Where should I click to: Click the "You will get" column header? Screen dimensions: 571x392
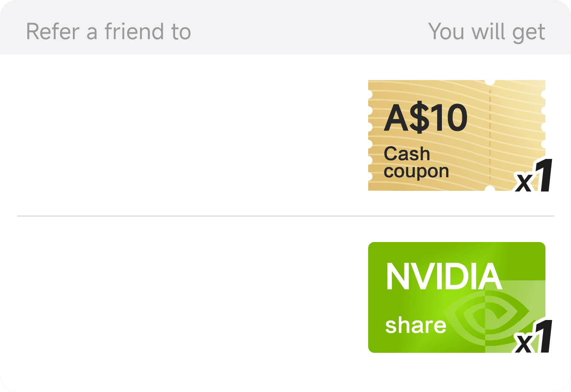click(x=486, y=32)
